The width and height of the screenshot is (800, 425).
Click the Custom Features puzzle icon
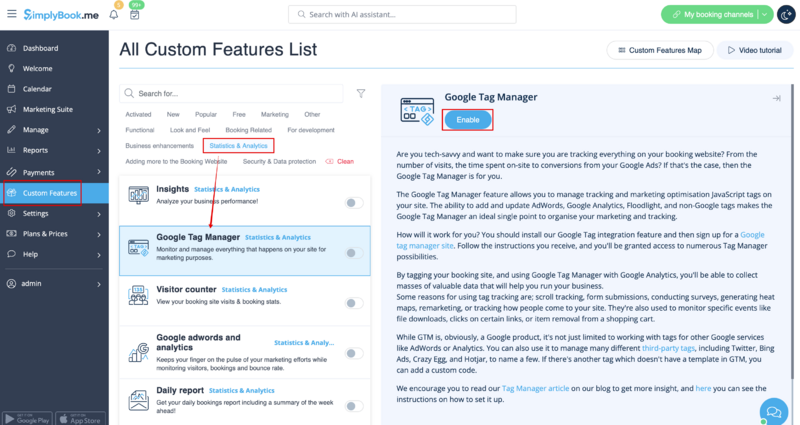tap(11, 193)
